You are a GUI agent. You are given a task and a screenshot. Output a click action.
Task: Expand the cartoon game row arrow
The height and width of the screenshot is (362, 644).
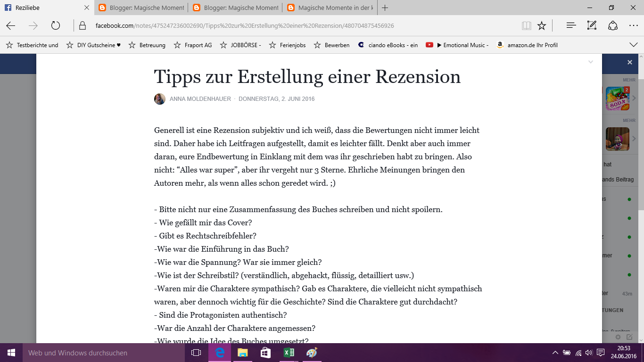[635, 139]
